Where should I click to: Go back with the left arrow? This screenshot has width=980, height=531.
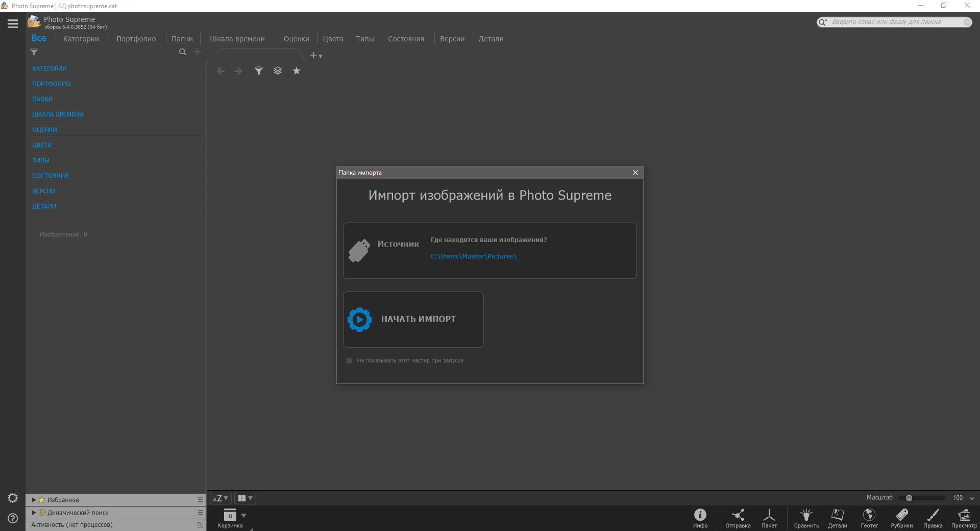click(220, 71)
